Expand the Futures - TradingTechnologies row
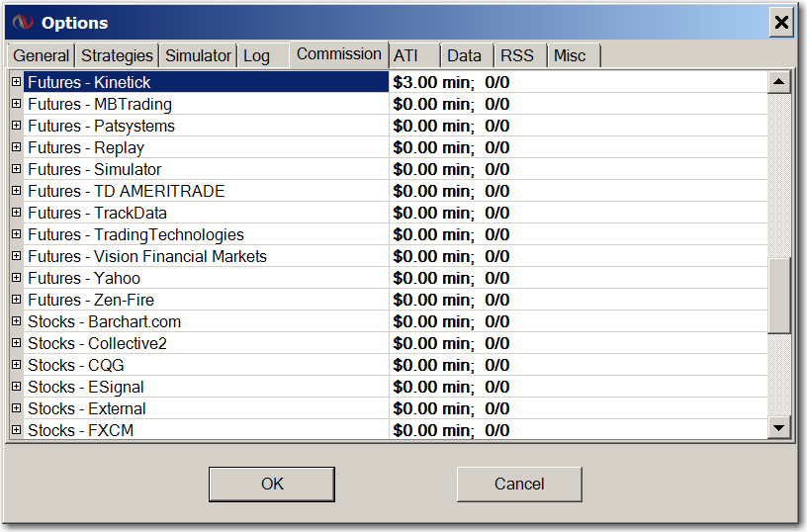 click(x=17, y=234)
